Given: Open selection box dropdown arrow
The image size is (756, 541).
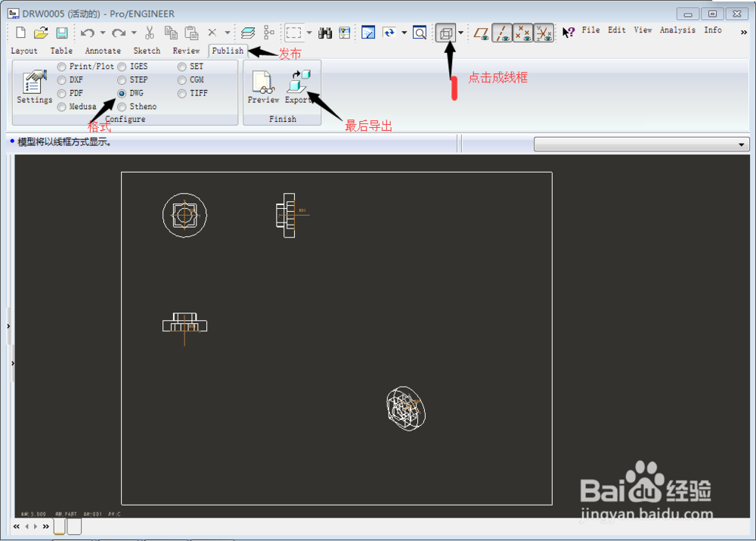Looking at the screenshot, I should [x=309, y=33].
